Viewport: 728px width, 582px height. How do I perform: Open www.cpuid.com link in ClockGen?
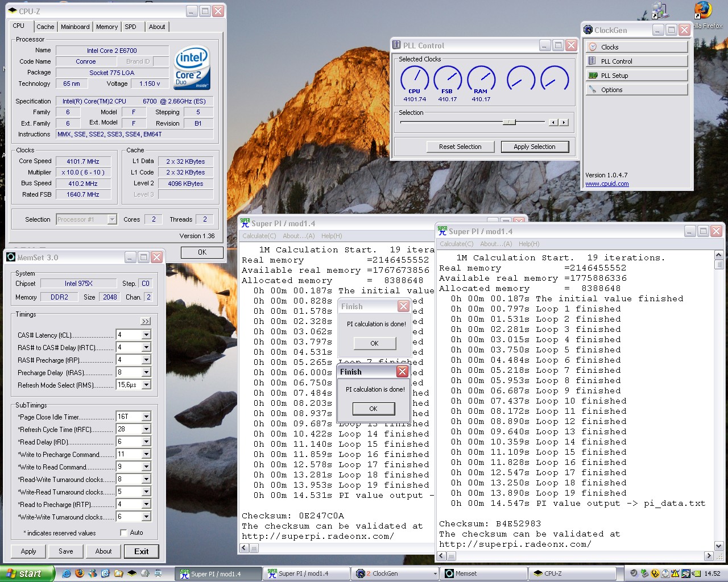pos(607,184)
